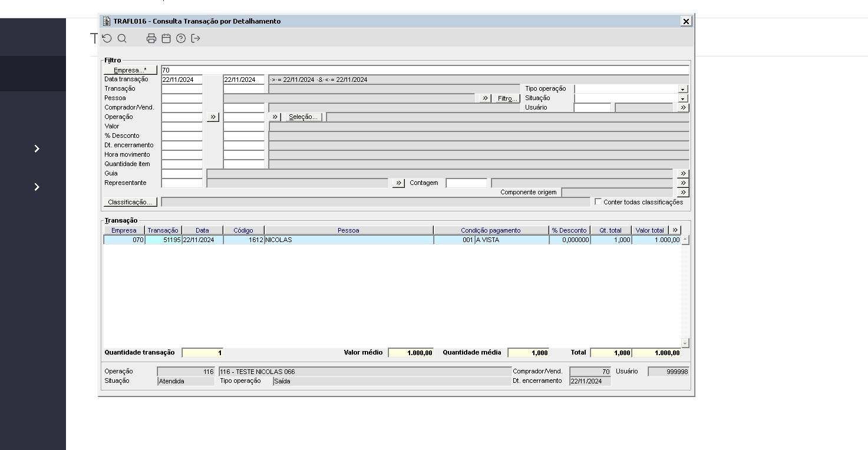The width and height of the screenshot is (868, 450).
Task: Select transaction cell 51195
Action: coord(163,240)
